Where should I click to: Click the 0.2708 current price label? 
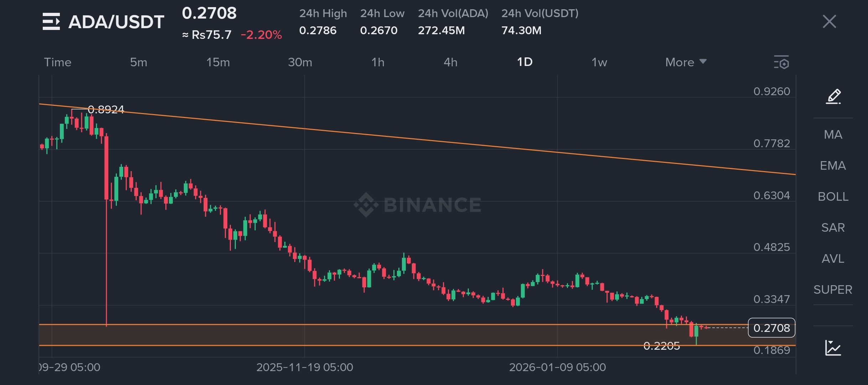coord(771,328)
